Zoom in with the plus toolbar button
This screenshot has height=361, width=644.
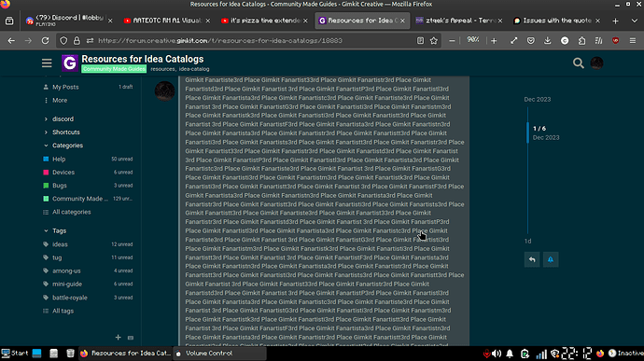coord(494,41)
